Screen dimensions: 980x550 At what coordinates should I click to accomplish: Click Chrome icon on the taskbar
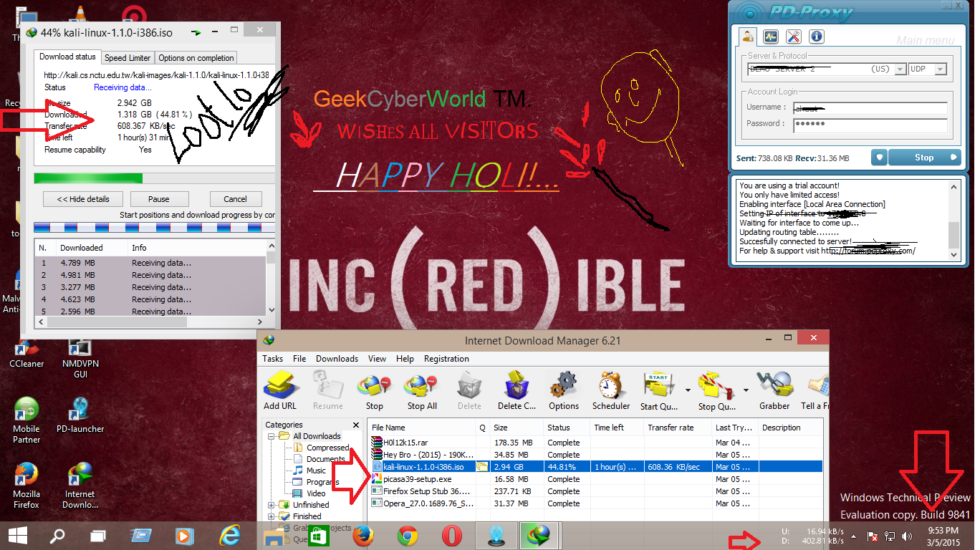[408, 535]
